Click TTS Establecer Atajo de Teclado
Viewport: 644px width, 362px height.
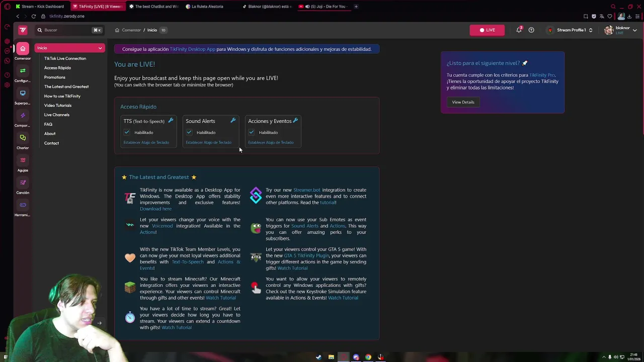click(146, 142)
